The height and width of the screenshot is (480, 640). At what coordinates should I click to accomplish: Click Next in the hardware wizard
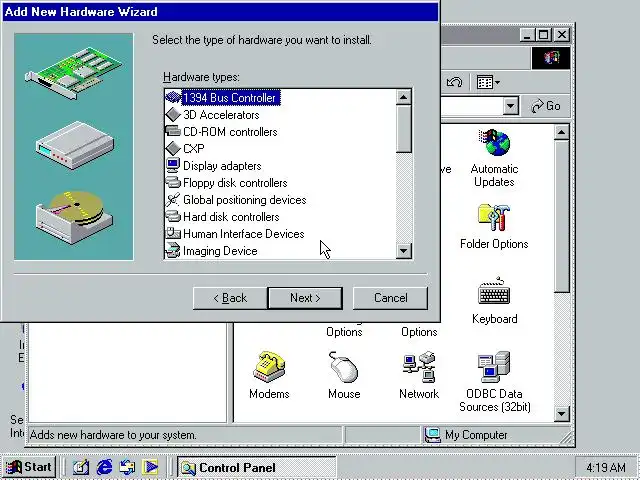click(x=305, y=298)
